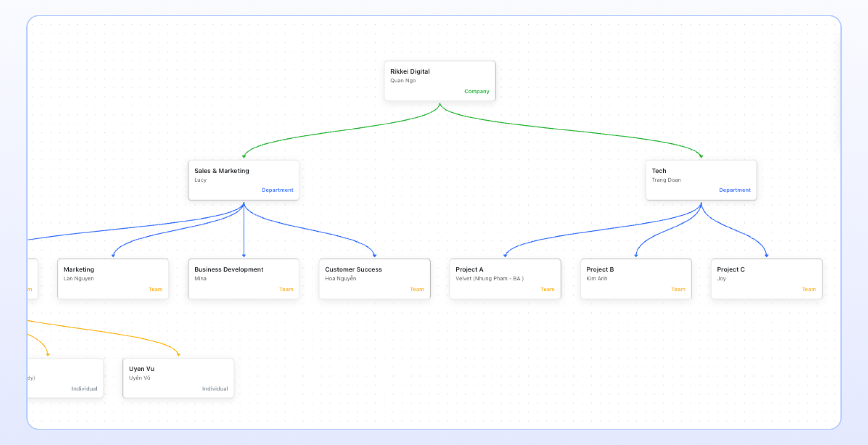Click the "Individual" label on Uyen Vu card

pyautogui.click(x=215, y=389)
